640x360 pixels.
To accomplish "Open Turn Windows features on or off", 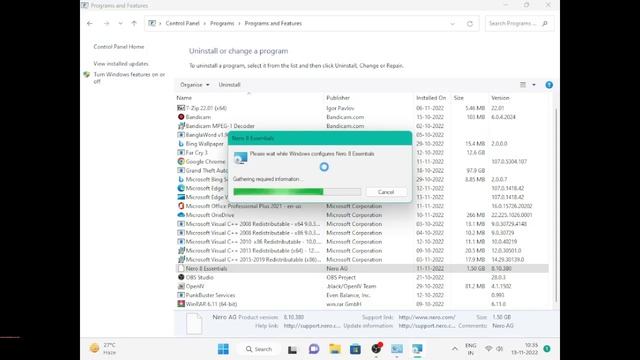I will 129,78.
